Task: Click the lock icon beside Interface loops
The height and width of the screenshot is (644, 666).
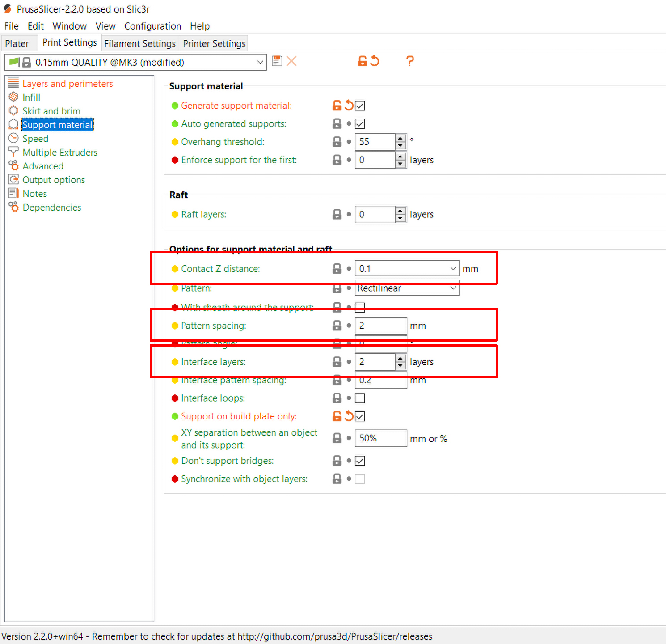Action: (337, 398)
